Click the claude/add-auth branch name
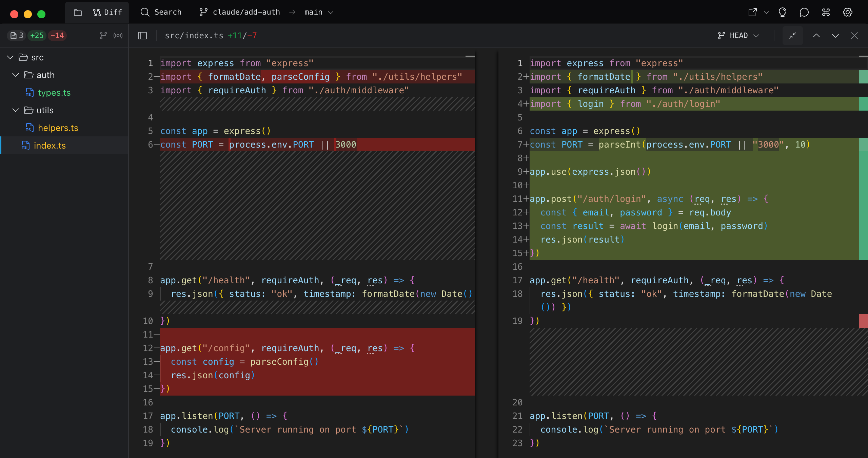The width and height of the screenshot is (868, 458). pyautogui.click(x=246, y=12)
